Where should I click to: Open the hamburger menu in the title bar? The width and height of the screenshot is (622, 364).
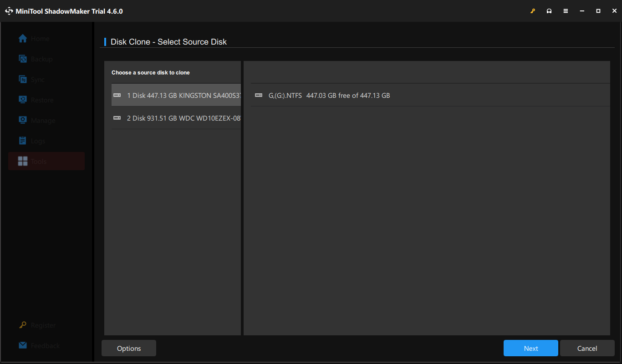(x=566, y=10)
